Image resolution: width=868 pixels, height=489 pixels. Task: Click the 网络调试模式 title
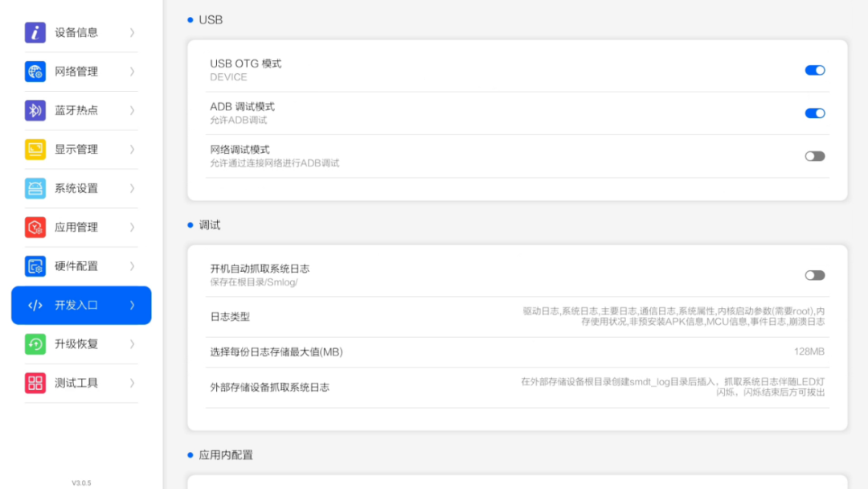(240, 150)
